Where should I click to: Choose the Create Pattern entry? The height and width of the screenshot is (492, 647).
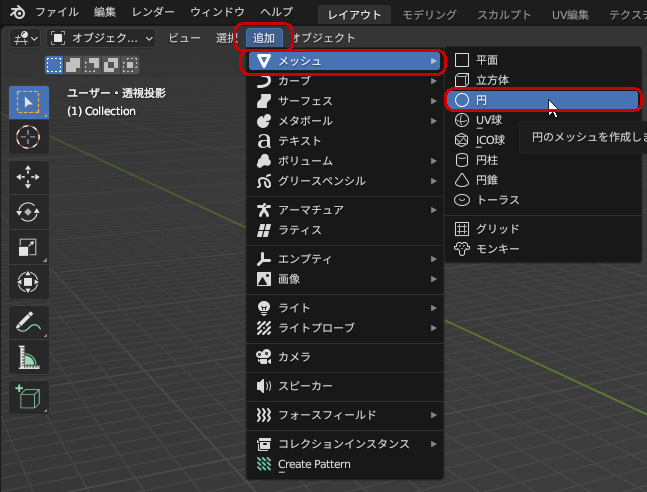[x=345, y=464]
